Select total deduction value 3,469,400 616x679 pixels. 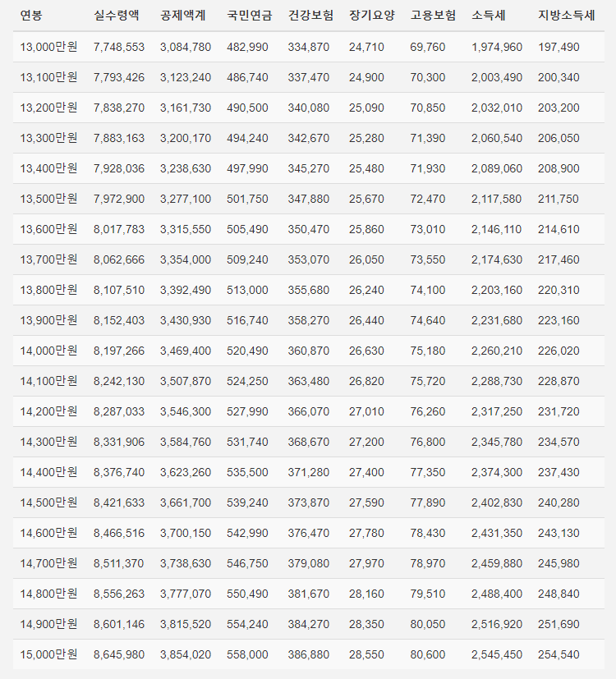tap(185, 351)
